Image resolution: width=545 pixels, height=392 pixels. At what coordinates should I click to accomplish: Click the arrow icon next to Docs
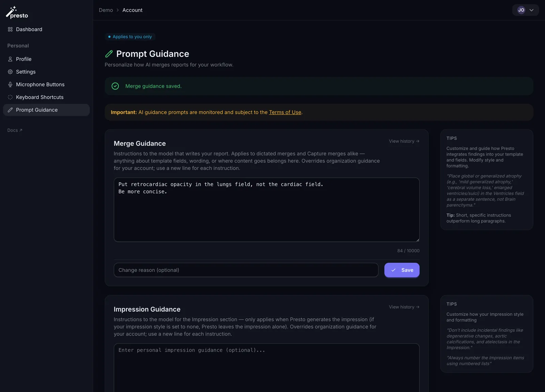pyautogui.click(x=21, y=130)
